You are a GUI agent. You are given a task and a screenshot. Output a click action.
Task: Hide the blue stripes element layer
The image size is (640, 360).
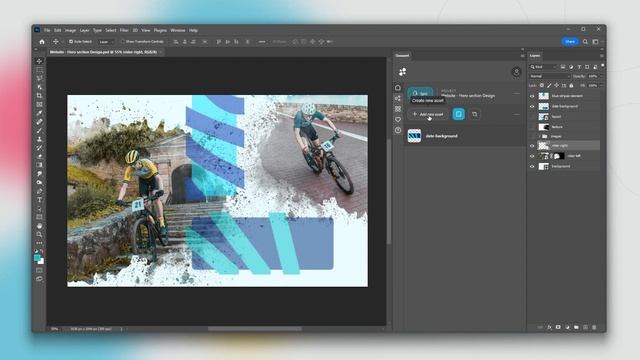[532, 96]
